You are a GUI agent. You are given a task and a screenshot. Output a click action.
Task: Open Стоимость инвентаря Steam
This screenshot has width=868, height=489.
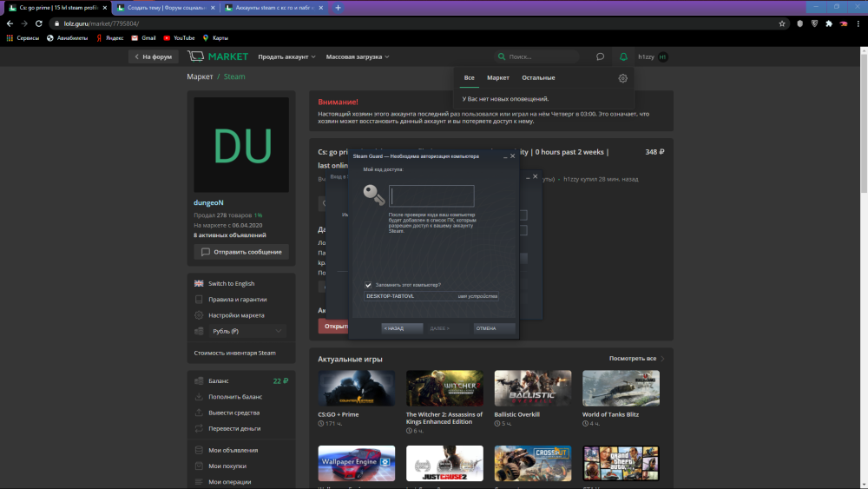234,353
